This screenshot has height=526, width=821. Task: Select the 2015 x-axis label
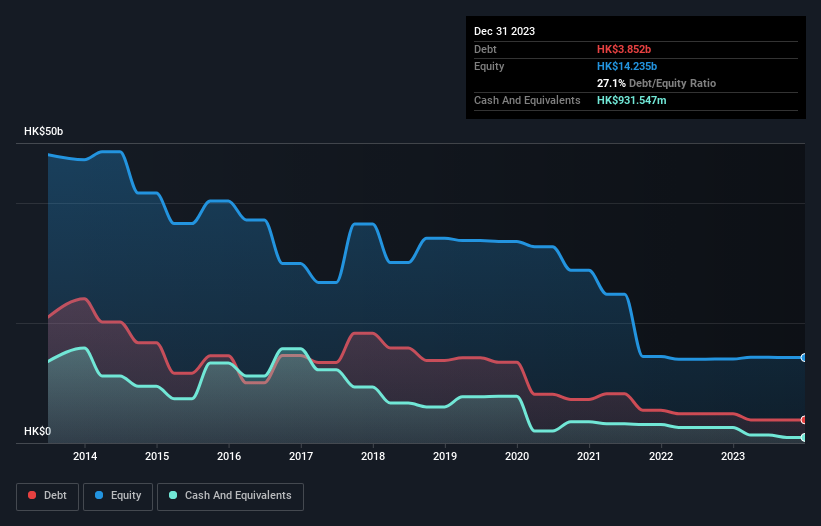[157, 456]
